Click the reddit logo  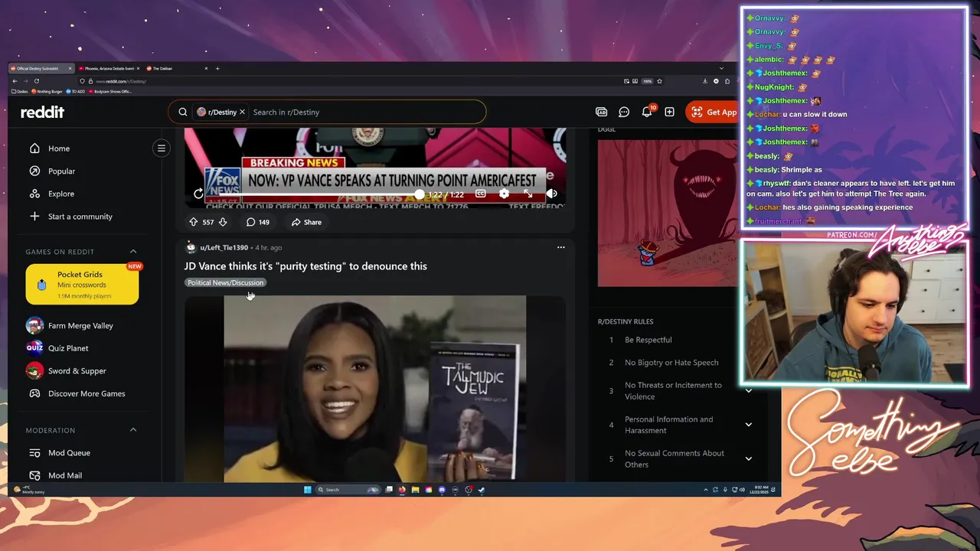pos(42,112)
